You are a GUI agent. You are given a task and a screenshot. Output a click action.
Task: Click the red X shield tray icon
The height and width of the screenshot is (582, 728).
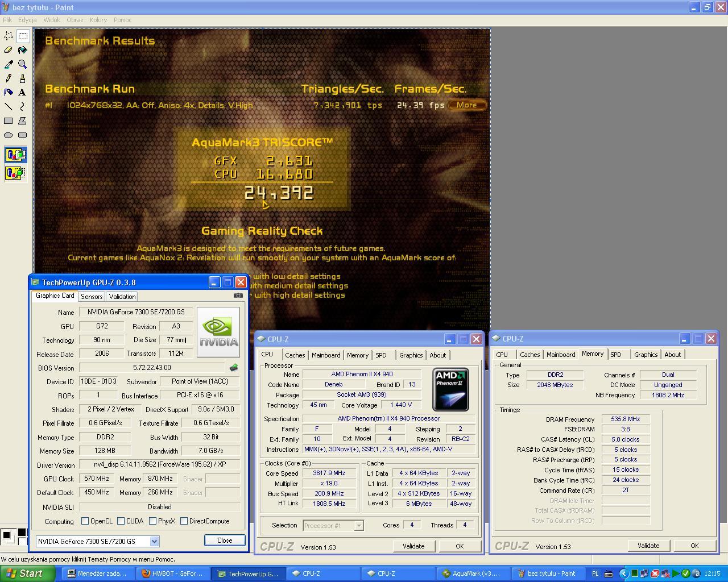point(655,573)
